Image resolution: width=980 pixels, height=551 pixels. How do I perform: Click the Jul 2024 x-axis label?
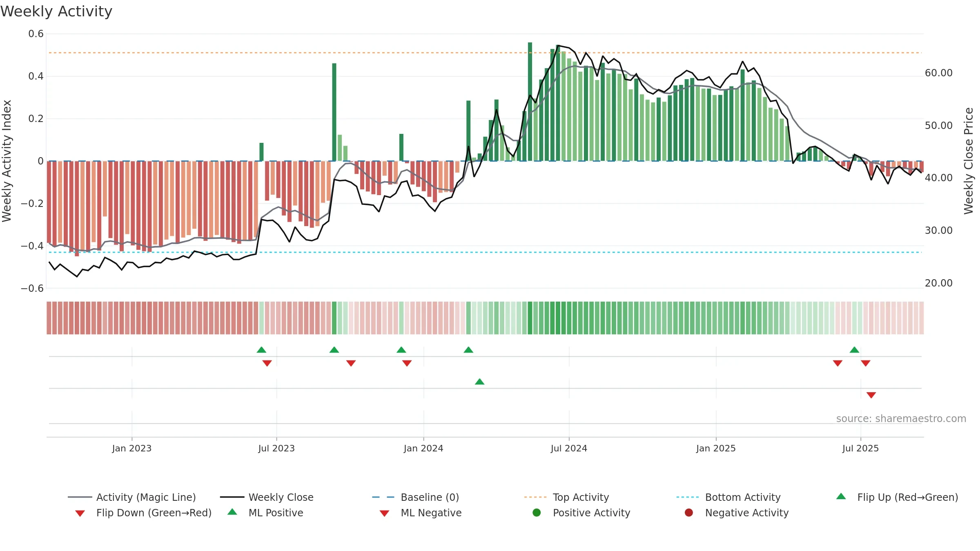[569, 448]
